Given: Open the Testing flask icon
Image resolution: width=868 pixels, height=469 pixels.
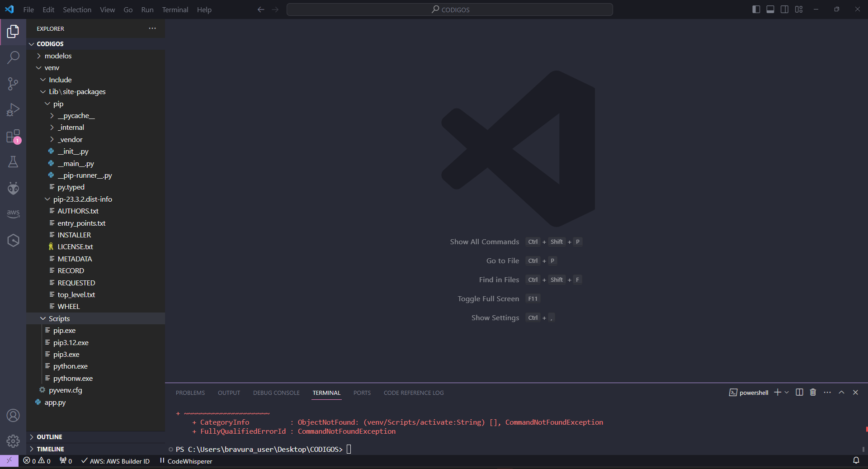Looking at the screenshot, I should click(x=13, y=162).
